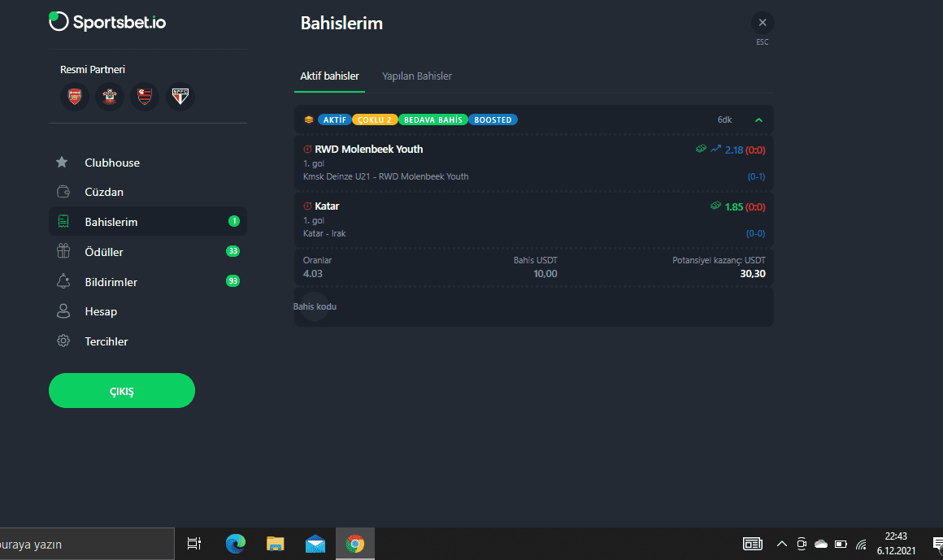Click the (0-1) score
Screen dimensions: 943x560
[756, 177]
